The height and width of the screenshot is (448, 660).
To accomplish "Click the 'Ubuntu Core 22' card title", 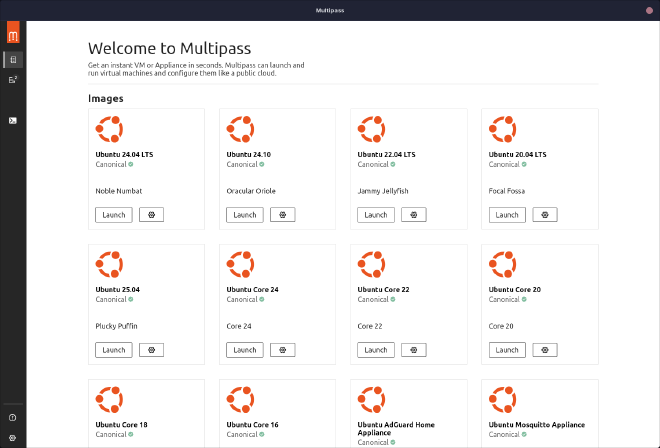I will pyautogui.click(x=383, y=289).
